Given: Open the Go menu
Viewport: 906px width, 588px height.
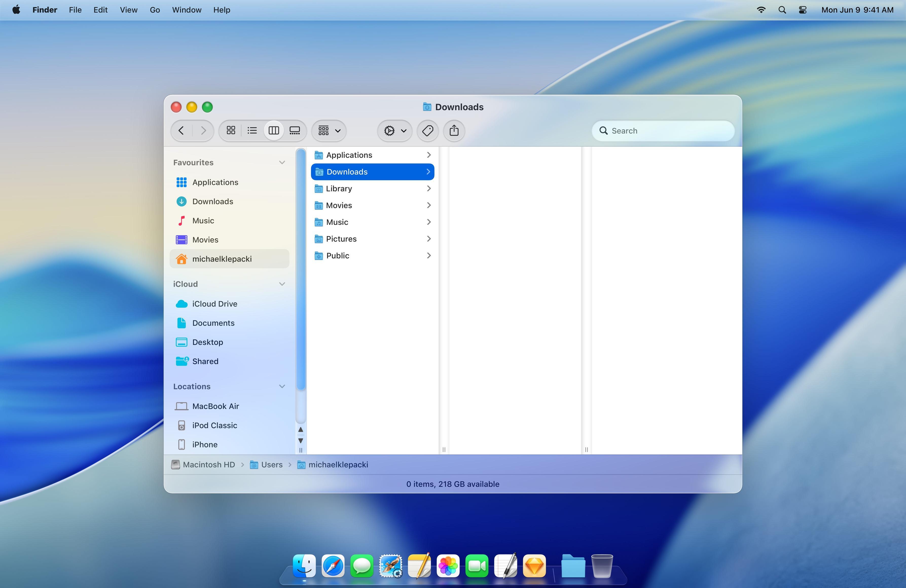Looking at the screenshot, I should coord(155,10).
